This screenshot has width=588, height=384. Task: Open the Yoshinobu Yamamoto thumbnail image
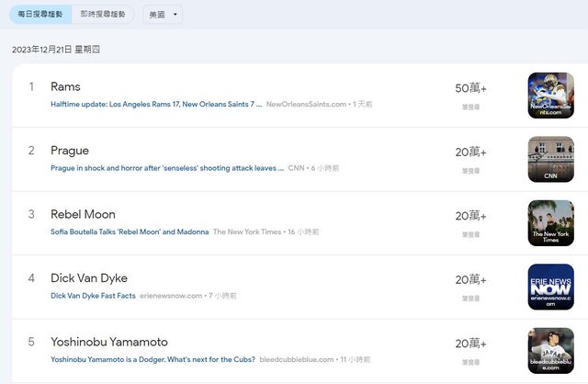550,350
